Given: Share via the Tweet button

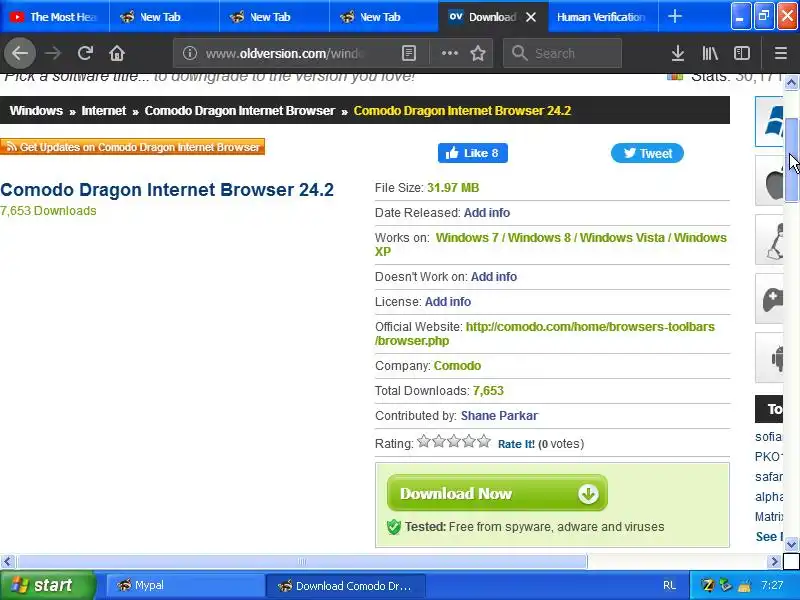Looking at the screenshot, I should 647,153.
